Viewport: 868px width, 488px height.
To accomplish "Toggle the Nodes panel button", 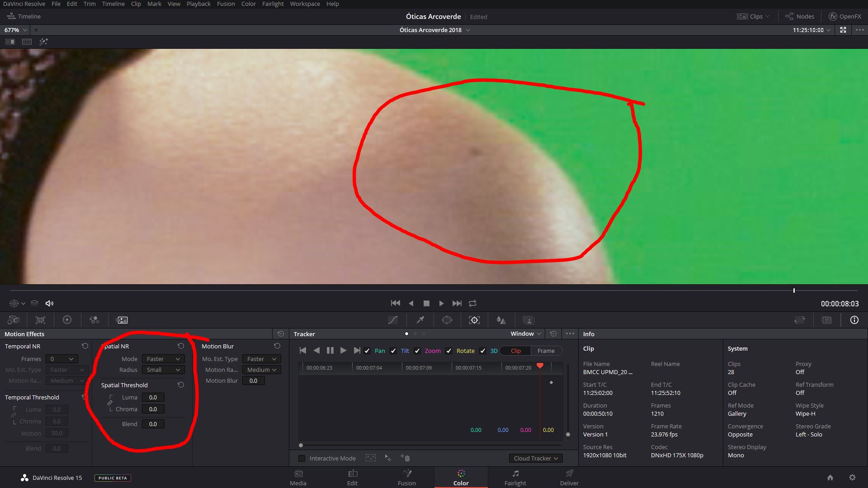I will click(800, 16).
